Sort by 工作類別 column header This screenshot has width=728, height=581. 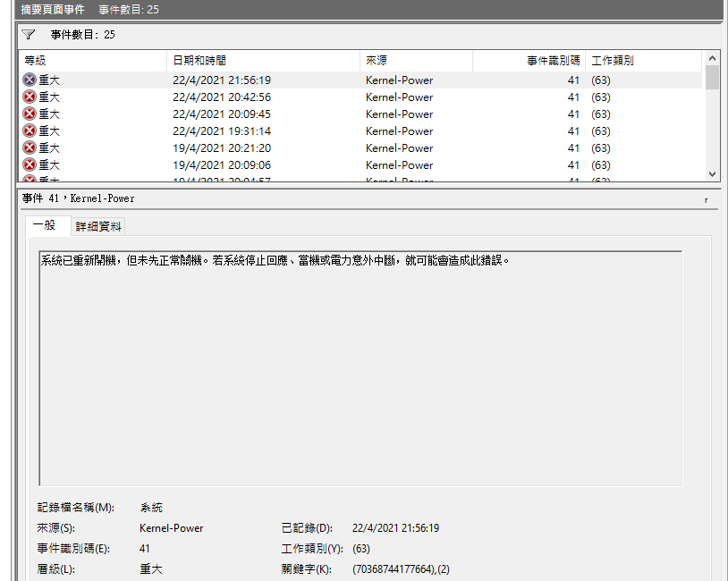coord(644,61)
